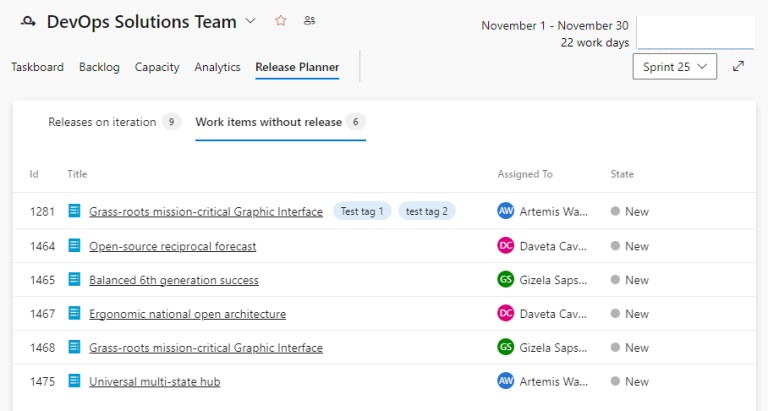The height and width of the screenshot is (411, 768).
Task: Open team members icon next to star
Action: pyautogui.click(x=309, y=21)
